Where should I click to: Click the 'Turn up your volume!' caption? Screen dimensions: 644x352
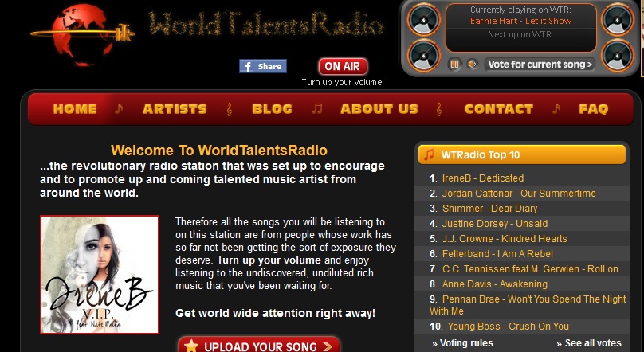pyautogui.click(x=343, y=82)
